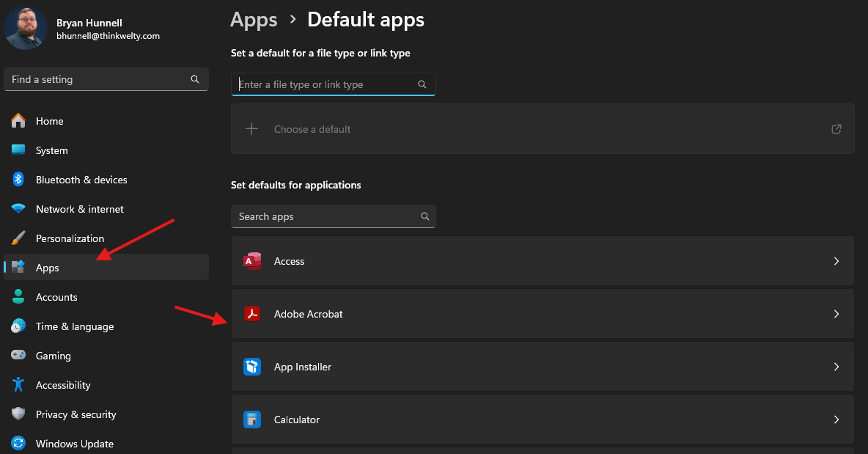
Task: Click the Calculator app icon
Action: 252,420
